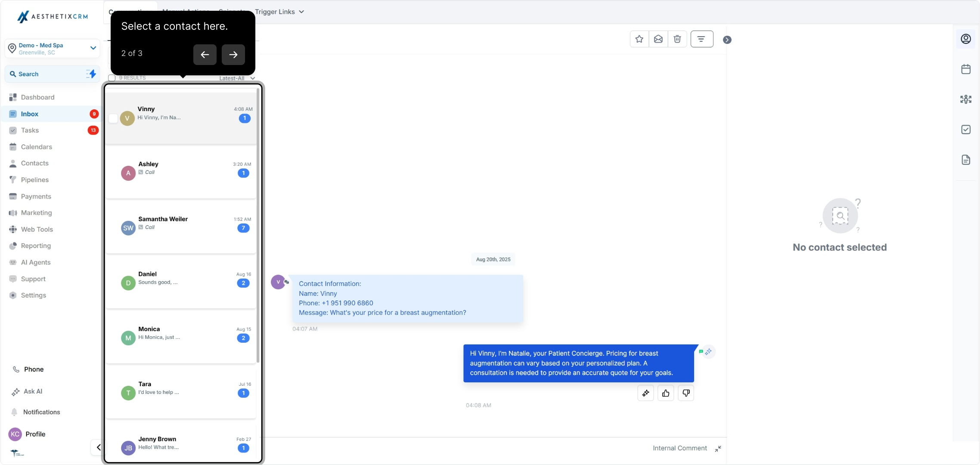The height and width of the screenshot is (465, 980).
Task: Select Ashley's conversation
Action: point(181,172)
